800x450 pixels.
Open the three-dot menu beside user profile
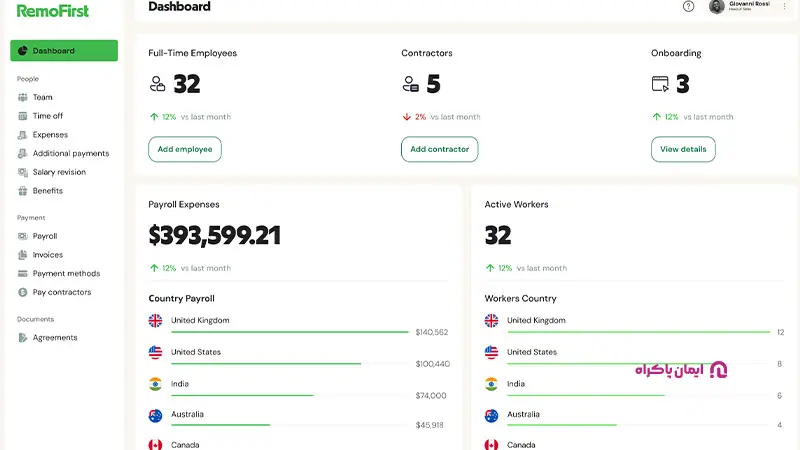pyautogui.click(x=784, y=6)
